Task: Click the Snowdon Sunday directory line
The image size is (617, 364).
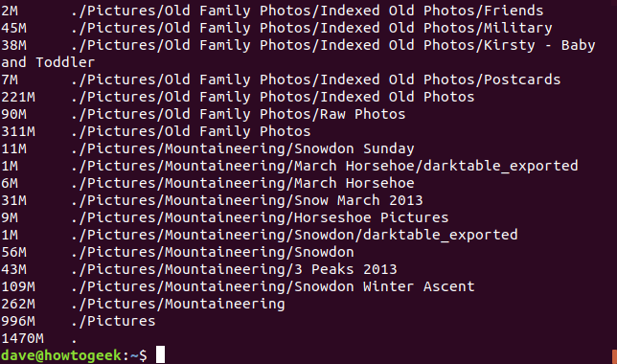Action: (208, 148)
